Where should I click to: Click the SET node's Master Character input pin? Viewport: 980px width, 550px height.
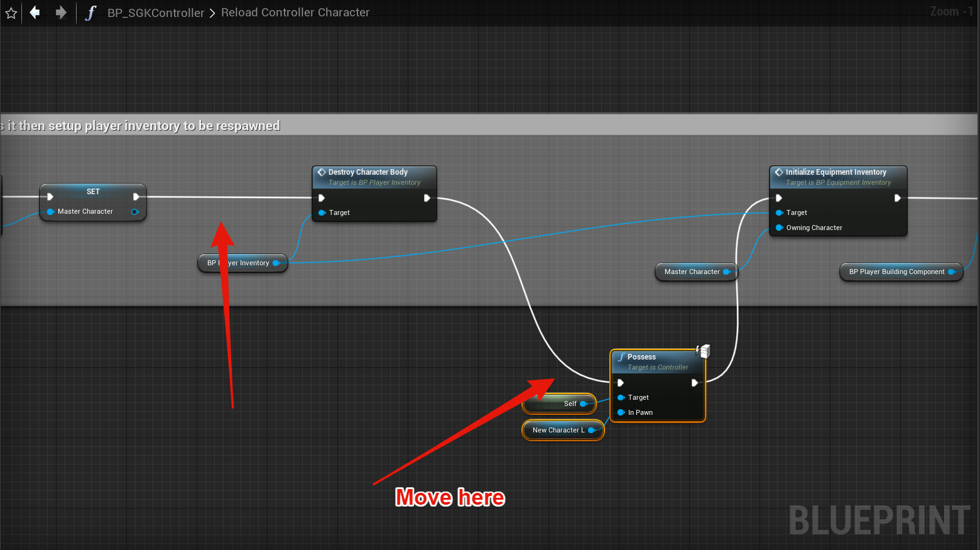click(x=51, y=212)
